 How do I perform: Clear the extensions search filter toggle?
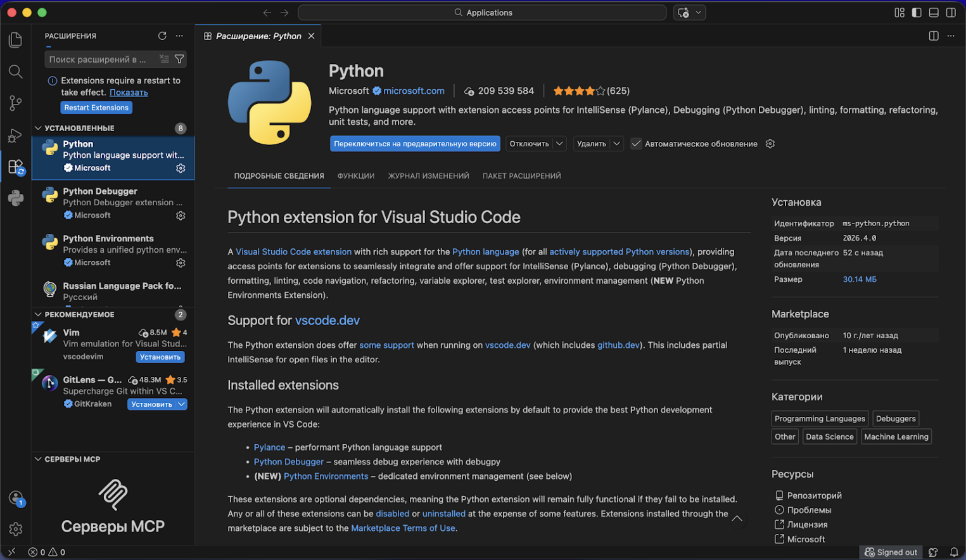[x=165, y=59]
